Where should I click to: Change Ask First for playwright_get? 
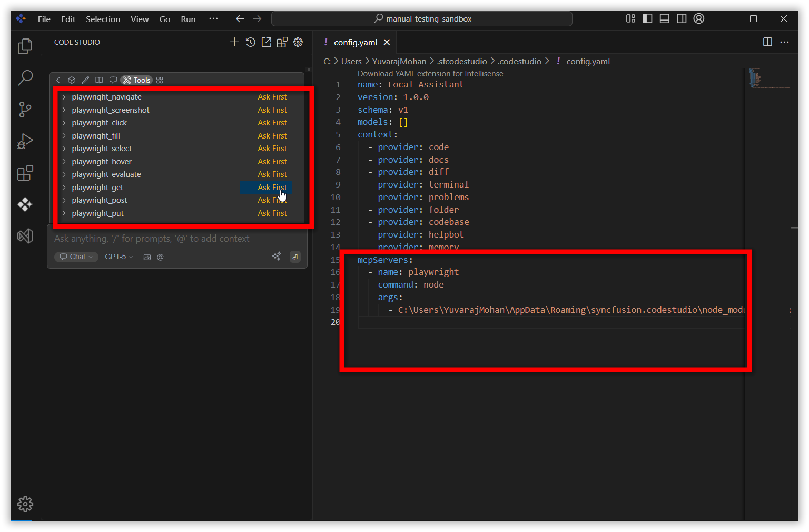pos(272,188)
